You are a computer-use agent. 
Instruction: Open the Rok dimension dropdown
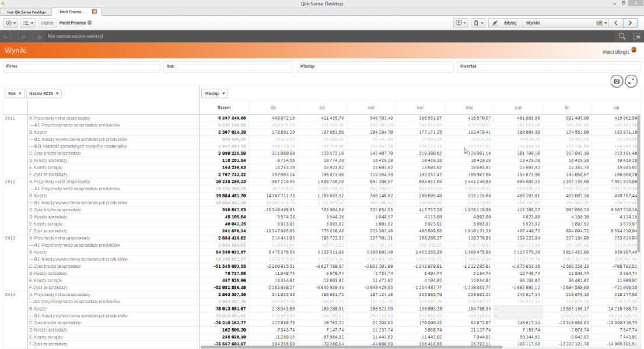coord(15,93)
